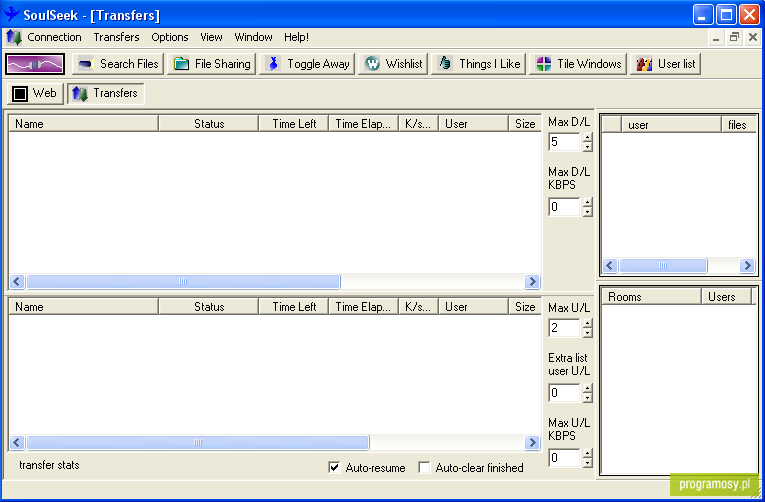This screenshot has width=765, height=502.
Task: Click the Max D/L KBPS input field
Action: pyautogui.click(x=564, y=207)
